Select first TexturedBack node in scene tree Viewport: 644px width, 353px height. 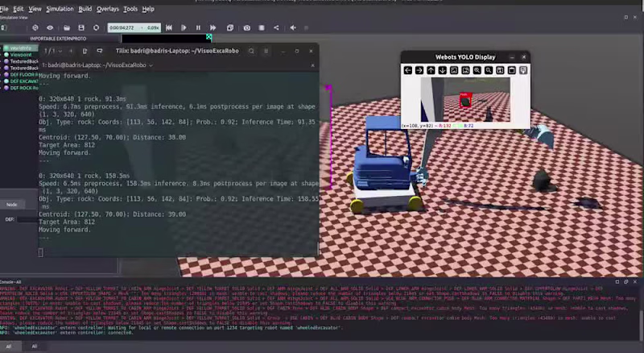coord(21,61)
